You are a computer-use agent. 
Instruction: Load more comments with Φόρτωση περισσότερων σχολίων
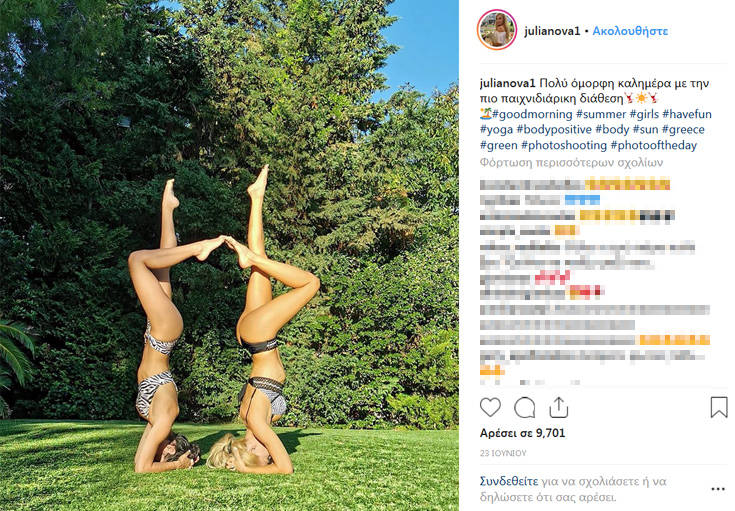coord(571,163)
